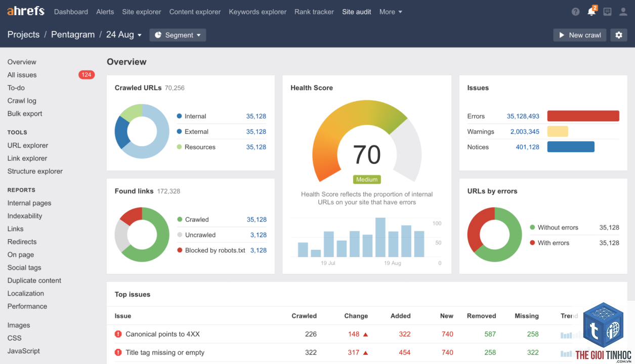Open On page report
The image size is (635, 364).
pyautogui.click(x=20, y=255)
